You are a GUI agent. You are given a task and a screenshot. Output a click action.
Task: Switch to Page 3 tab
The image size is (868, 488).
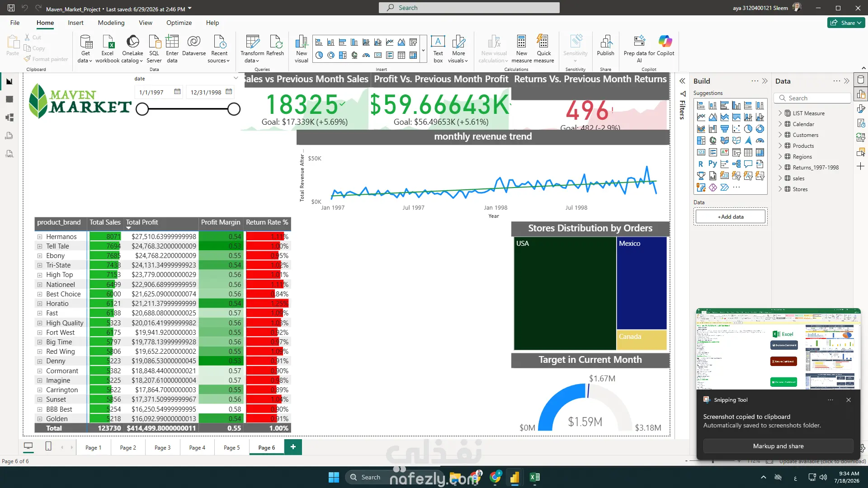(x=163, y=447)
